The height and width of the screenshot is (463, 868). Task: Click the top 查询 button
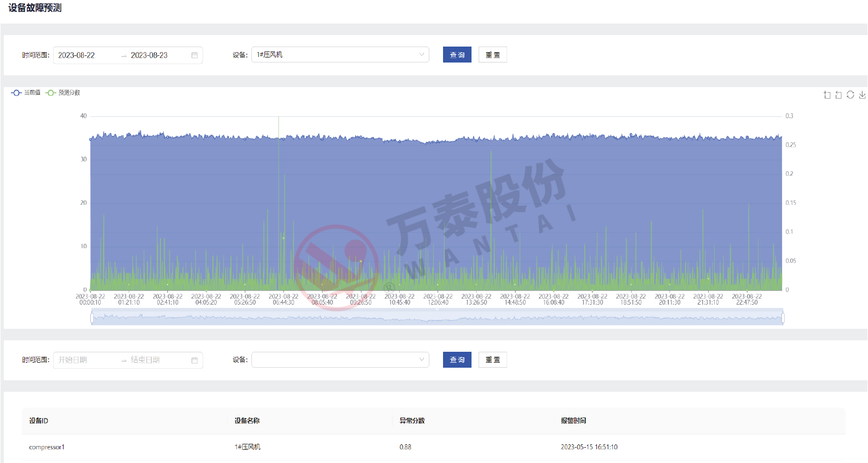tap(457, 55)
